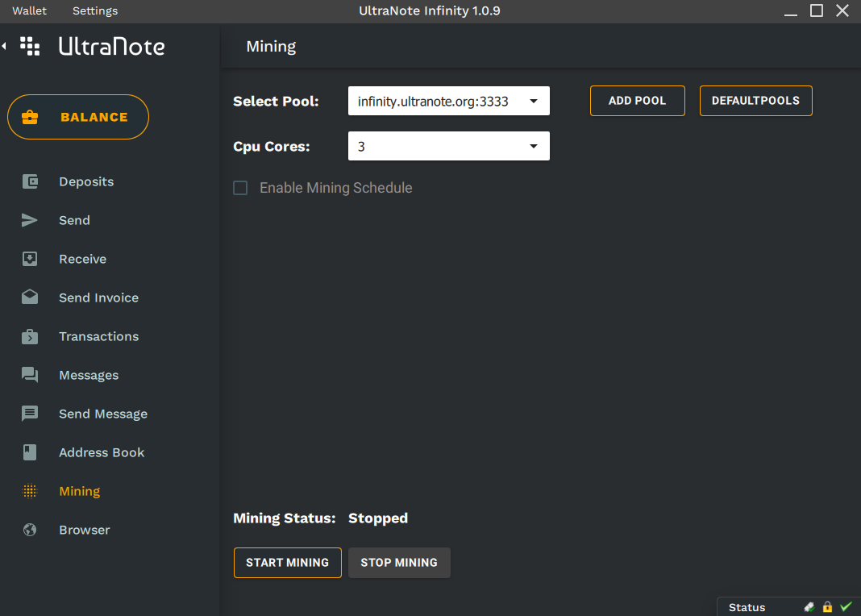Open Send Invoice via its envelope icon
This screenshot has width=861, height=616.
tap(30, 297)
